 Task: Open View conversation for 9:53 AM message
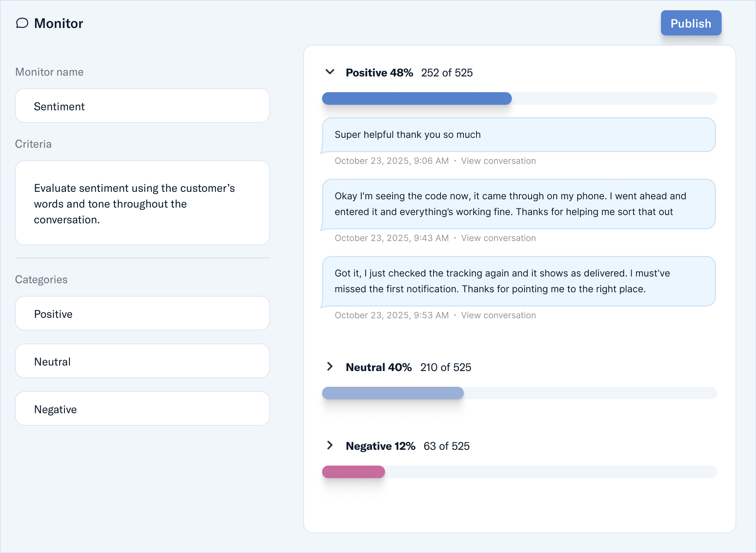(x=498, y=315)
